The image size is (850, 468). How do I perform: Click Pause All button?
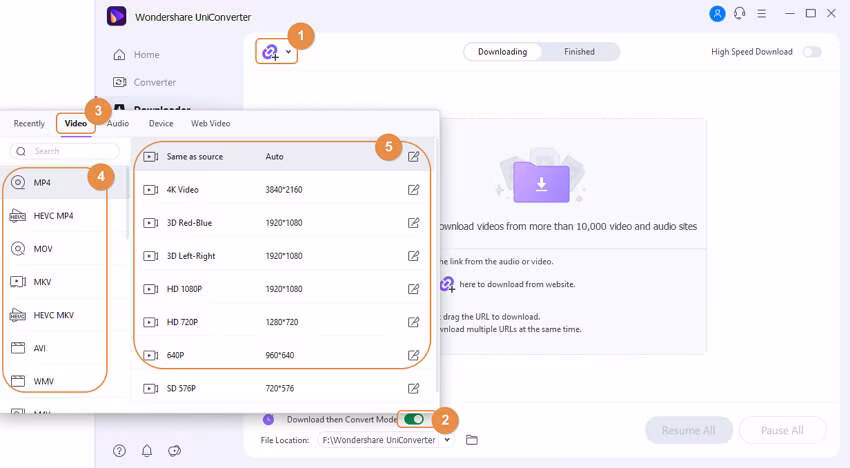(x=782, y=431)
